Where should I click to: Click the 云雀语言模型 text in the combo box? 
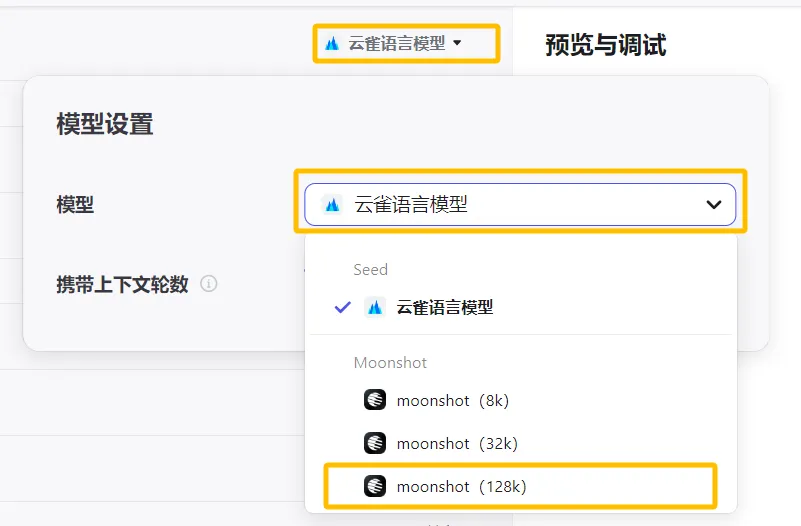click(x=411, y=204)
